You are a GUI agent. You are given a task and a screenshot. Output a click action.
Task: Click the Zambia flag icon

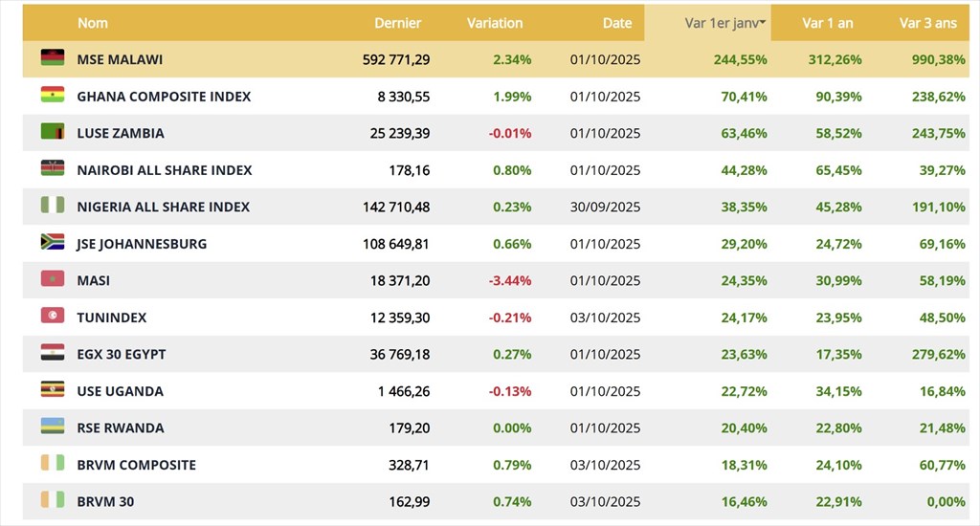pos(52,132)
